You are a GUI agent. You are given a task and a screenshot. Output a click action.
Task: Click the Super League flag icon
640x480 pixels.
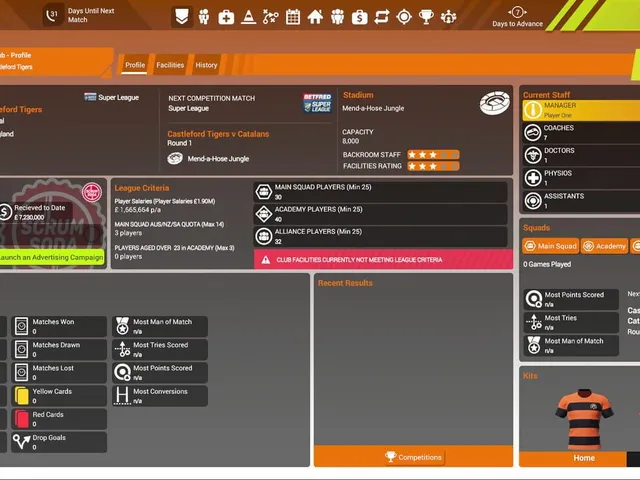(90, 97)
